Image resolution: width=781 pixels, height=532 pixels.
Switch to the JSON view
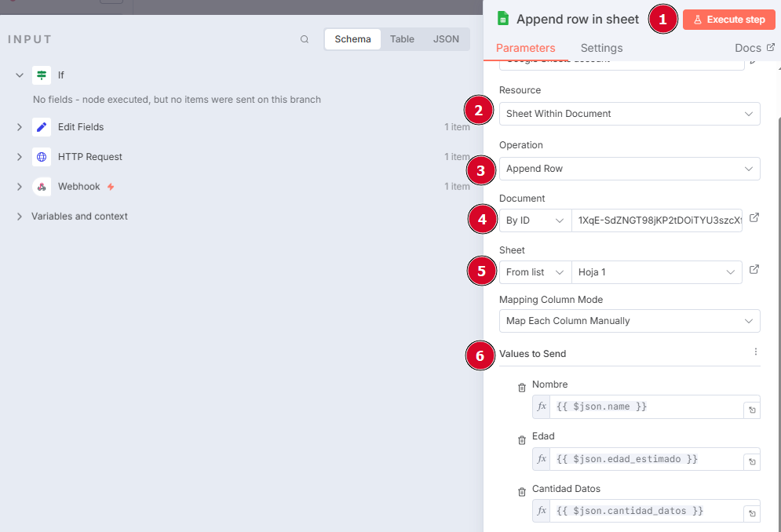pos(446,39)
